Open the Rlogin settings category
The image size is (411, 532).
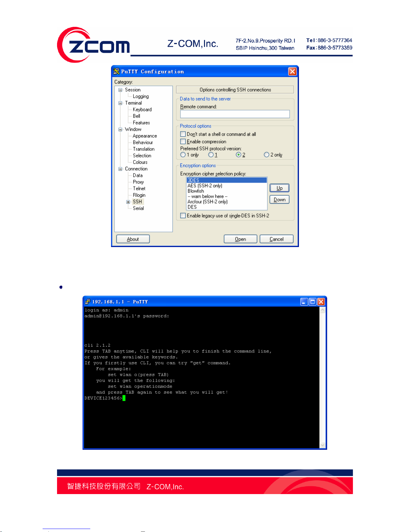point(139,195)
